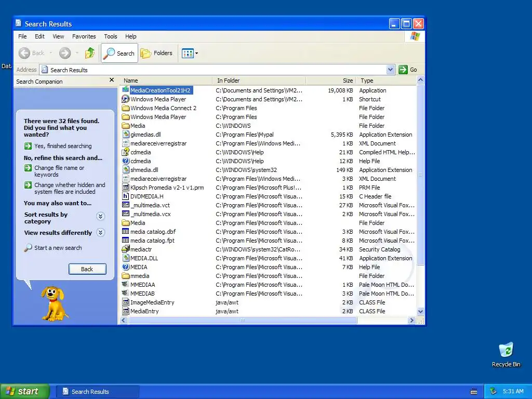Select the ImageMediaEntry class file icon
This screenshot has height=399, width=532.
[x=126, y=302]
